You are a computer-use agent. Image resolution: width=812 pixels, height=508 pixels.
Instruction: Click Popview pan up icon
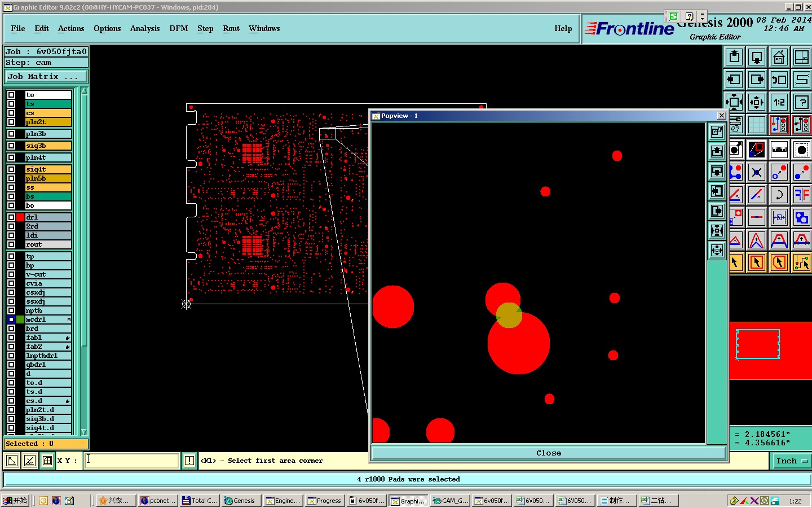(x=717, y=151)
